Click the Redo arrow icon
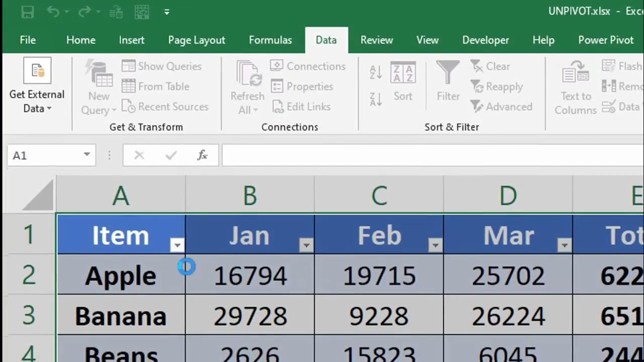The image size is (644, 362). coord(85,12)
